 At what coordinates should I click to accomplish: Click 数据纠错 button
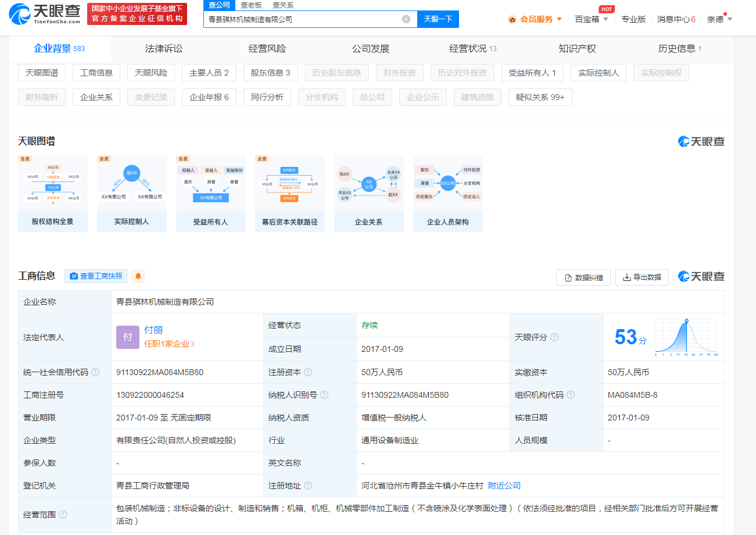583,277
